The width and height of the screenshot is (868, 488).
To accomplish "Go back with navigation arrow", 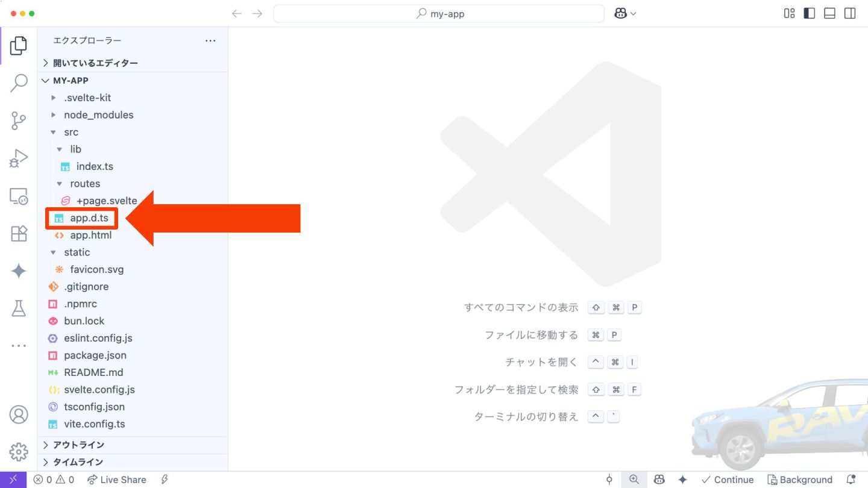I will [x=237, y=13].
